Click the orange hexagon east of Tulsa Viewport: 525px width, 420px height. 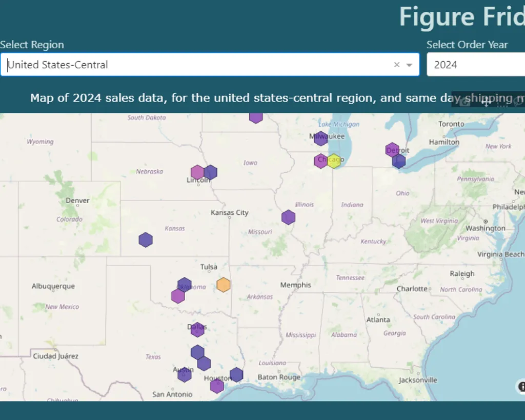tap(223, 285)
